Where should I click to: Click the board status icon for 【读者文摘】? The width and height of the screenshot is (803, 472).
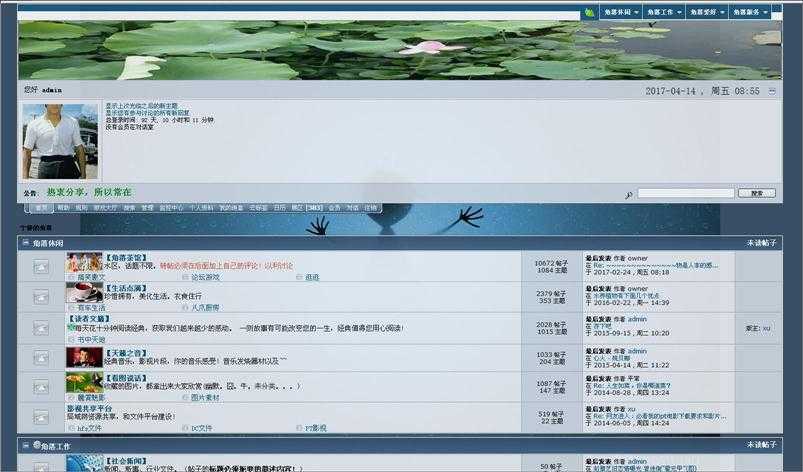(x=41, y=328)
